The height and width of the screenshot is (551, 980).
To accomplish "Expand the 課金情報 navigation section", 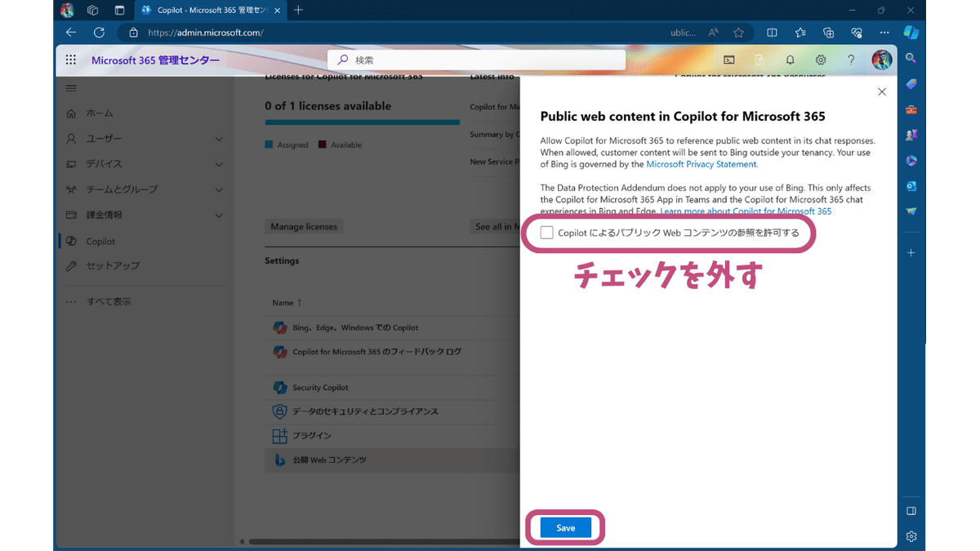I will (218, 216).
